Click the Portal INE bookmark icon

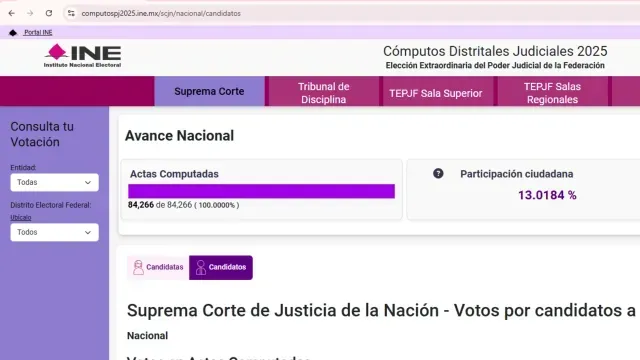coord(13,33)
